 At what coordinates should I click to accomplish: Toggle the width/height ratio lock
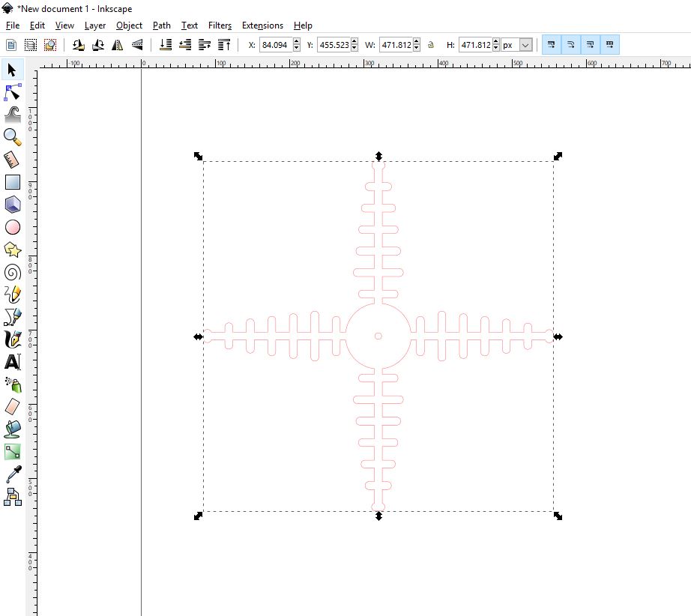(x=431, y=44)
